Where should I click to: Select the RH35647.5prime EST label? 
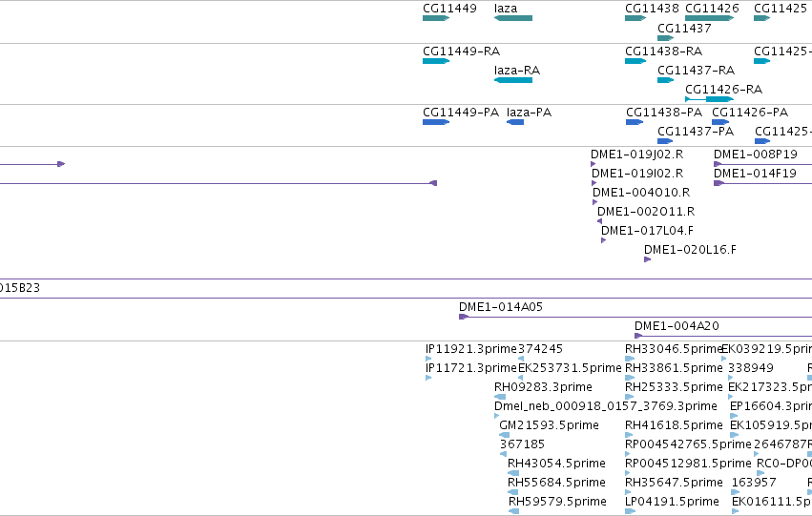674,483
